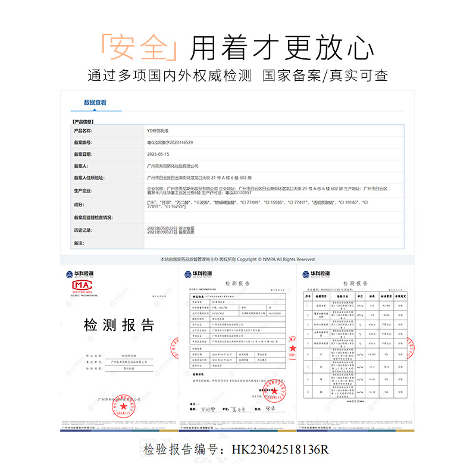Click the red stamp beside the signature area
This screenshot has height=476, width=476.
click(275, 391)
